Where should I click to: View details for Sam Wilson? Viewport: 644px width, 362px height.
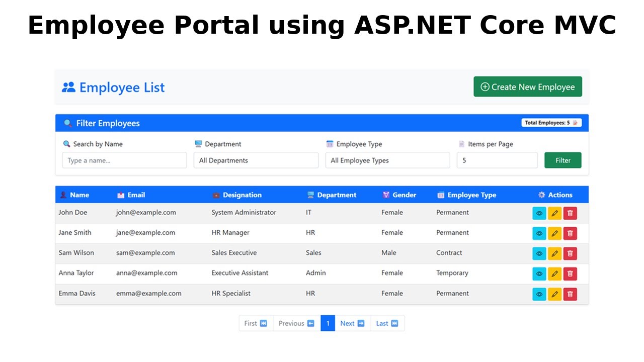539,253
